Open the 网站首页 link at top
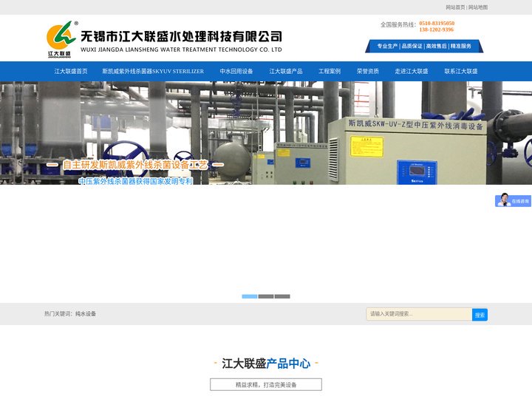 (455, 7)
